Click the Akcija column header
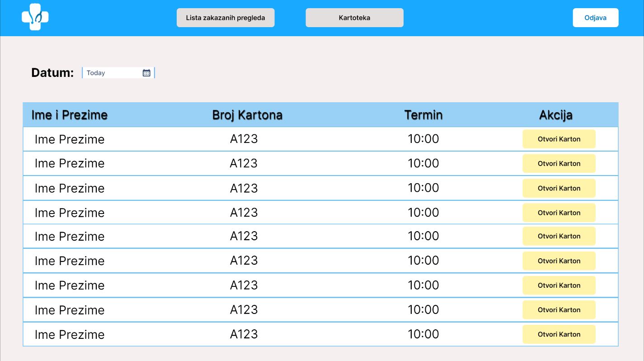644x361 pixels. tap(555, 115)
